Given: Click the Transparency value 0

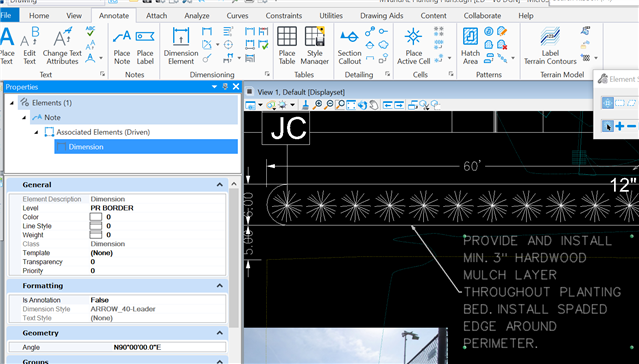Looking at the screenshot, I should click(93, 262).
